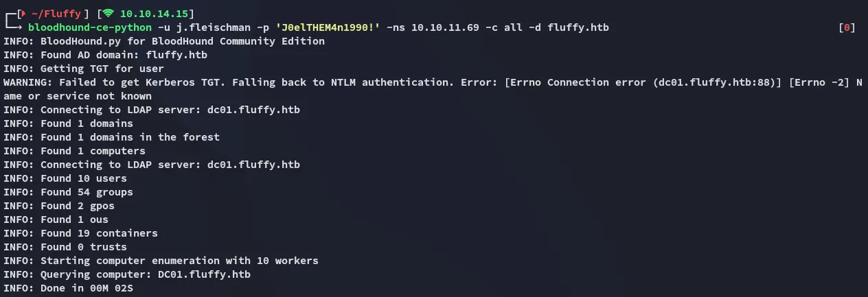Image resolution: width=868 pixels, height=297 pixels.
Task: Click the 'Found AD domain: fluffy.htb' line
Action: pyautogui.click(x=105, y=55)
